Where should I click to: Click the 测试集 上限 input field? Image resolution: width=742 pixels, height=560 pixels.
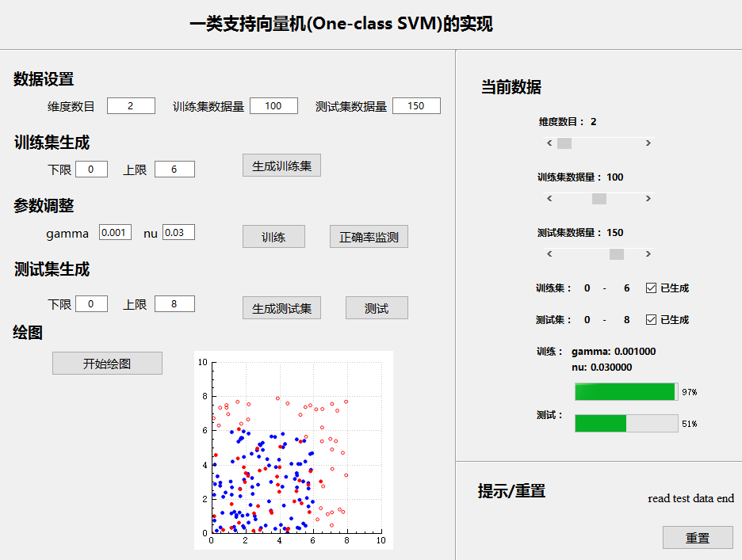pyautogui.click(x=174, y=304)
